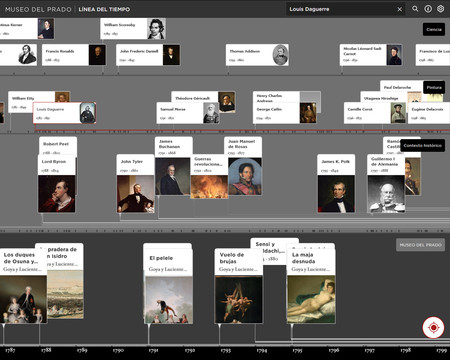Open the Camille Corot card
This screenshot has height=360, width=450.
pyautogui.click(x=375, y=113)
